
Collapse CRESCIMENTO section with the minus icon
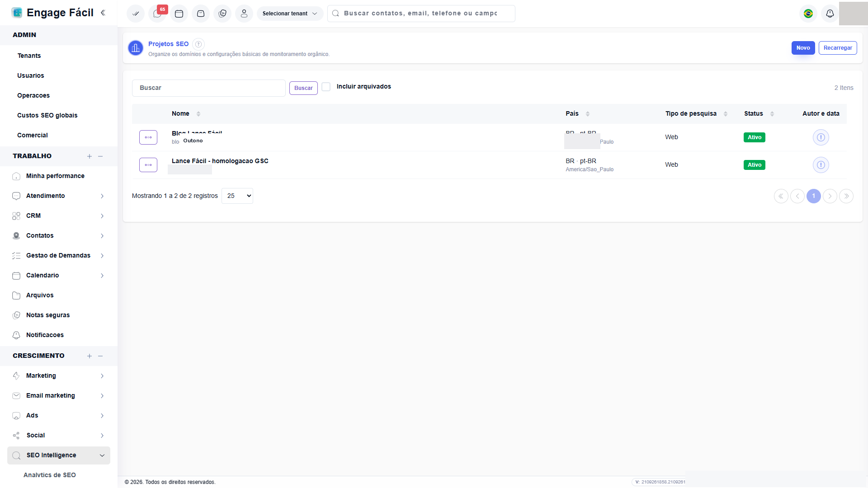click(100, 356)
